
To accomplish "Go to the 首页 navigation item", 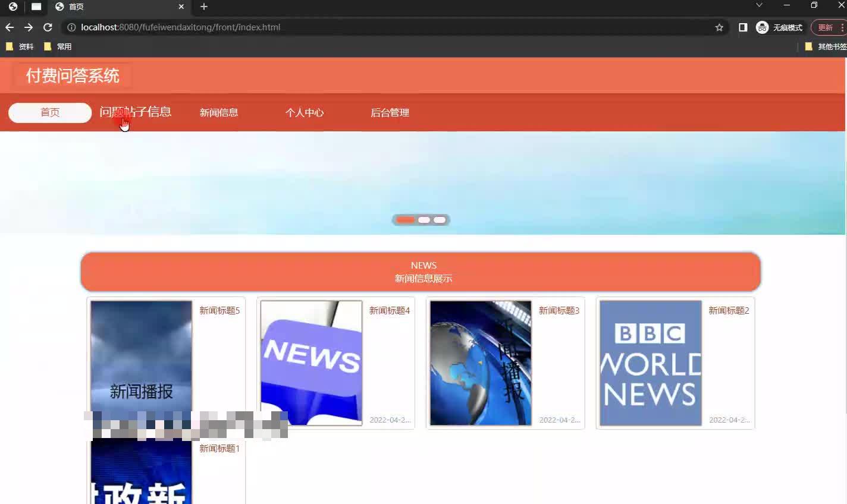I will 50,112.
